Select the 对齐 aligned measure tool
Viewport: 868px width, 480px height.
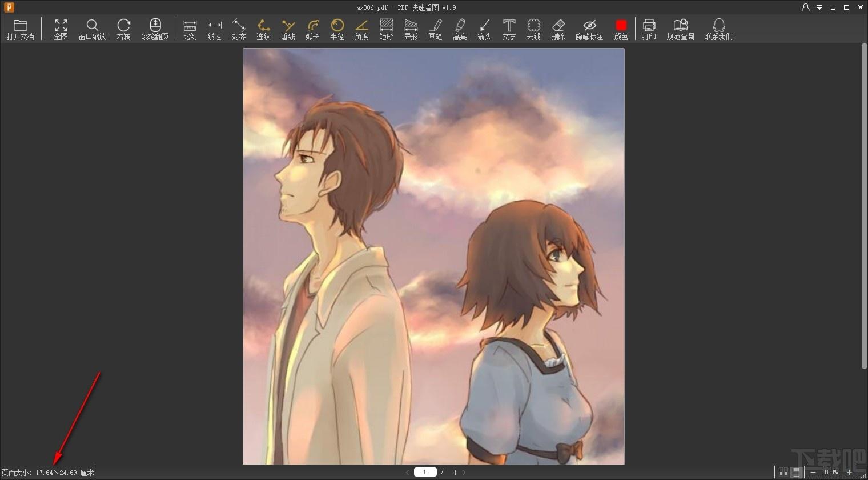coord(239,30)
